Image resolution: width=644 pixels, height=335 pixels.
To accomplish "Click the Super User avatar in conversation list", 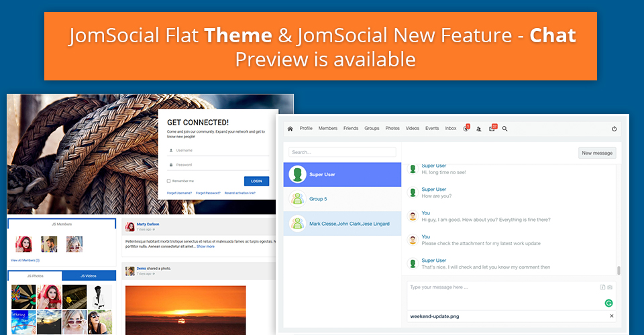I will click(297, 174).
